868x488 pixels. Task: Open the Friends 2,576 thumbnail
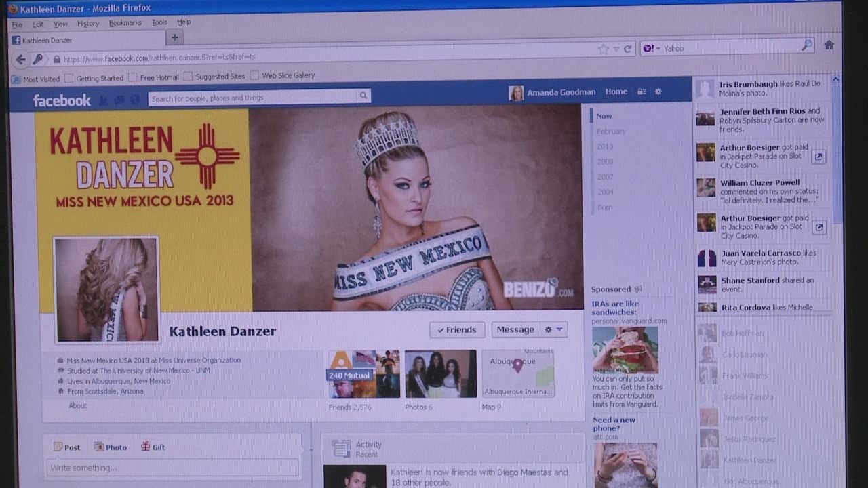pos(364,373)
